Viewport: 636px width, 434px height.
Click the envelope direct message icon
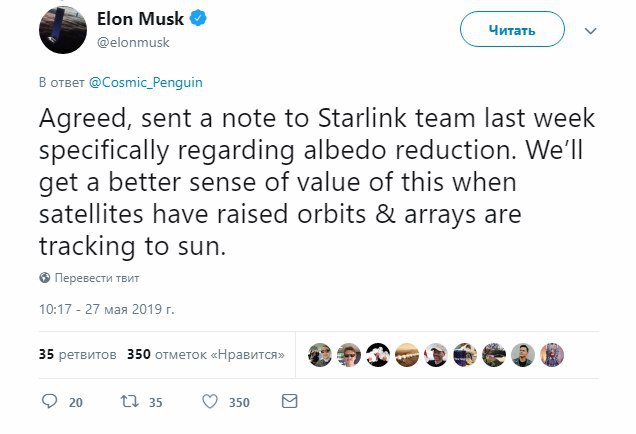(290, 402)
